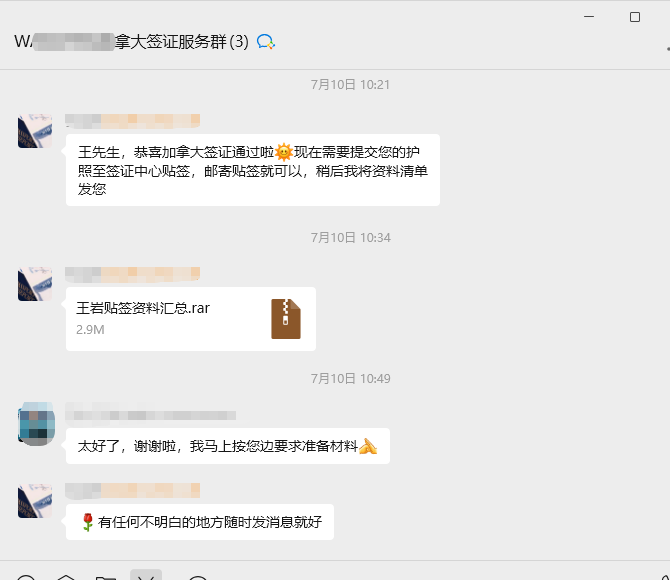Open 王岩贴签资料汇总.rar file attachment
The image size is (670, 580).
point(191,319)
